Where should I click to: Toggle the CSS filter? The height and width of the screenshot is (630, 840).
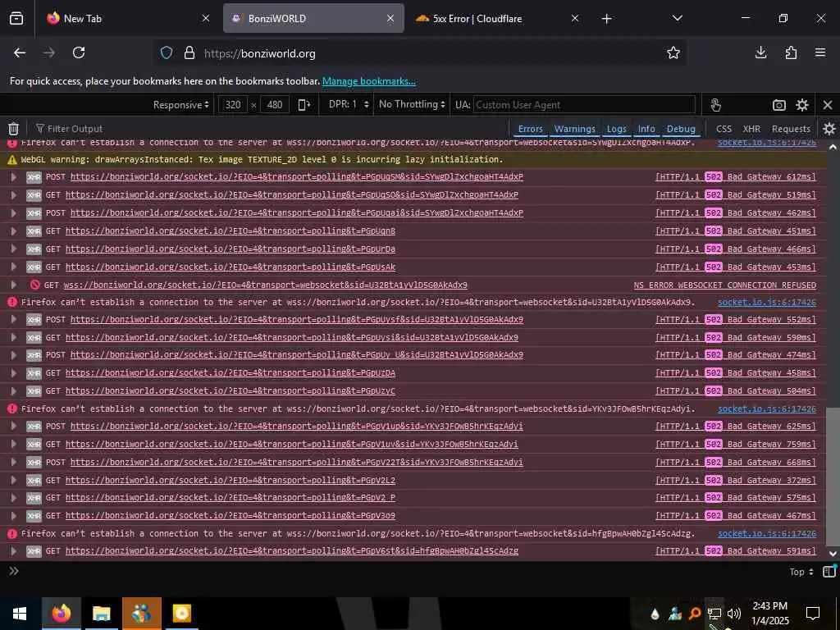pos(724,129)
